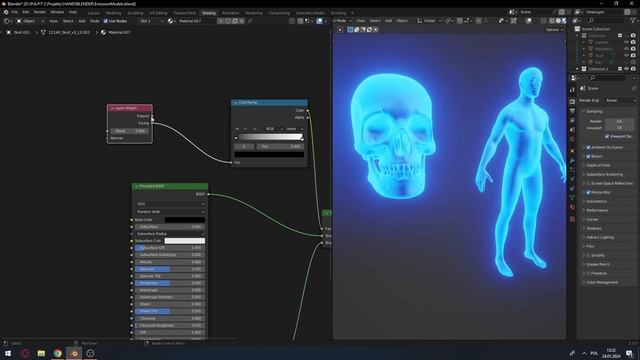Open the Random Walk subsurface dropdown

[x=170, y=212]
